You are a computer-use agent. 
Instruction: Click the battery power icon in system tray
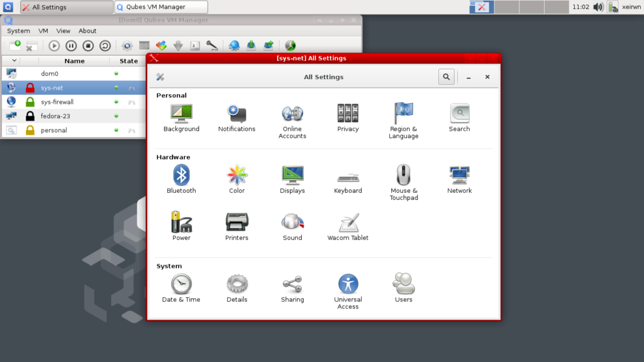click(x=613, y=7)
